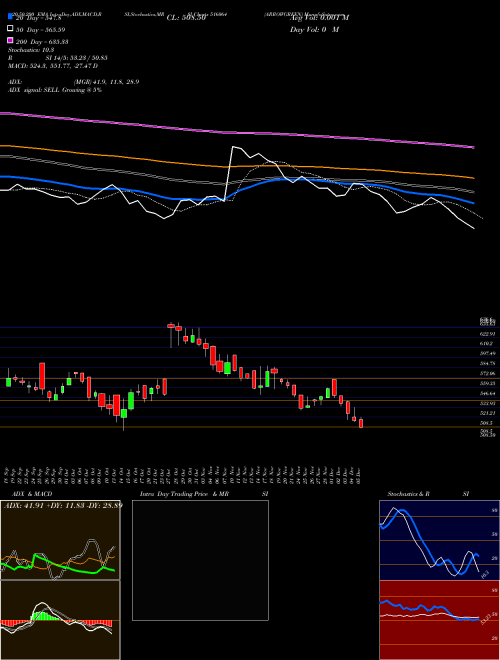
Task: Click the ADX indicator chart panel
Action: point(60,540)
